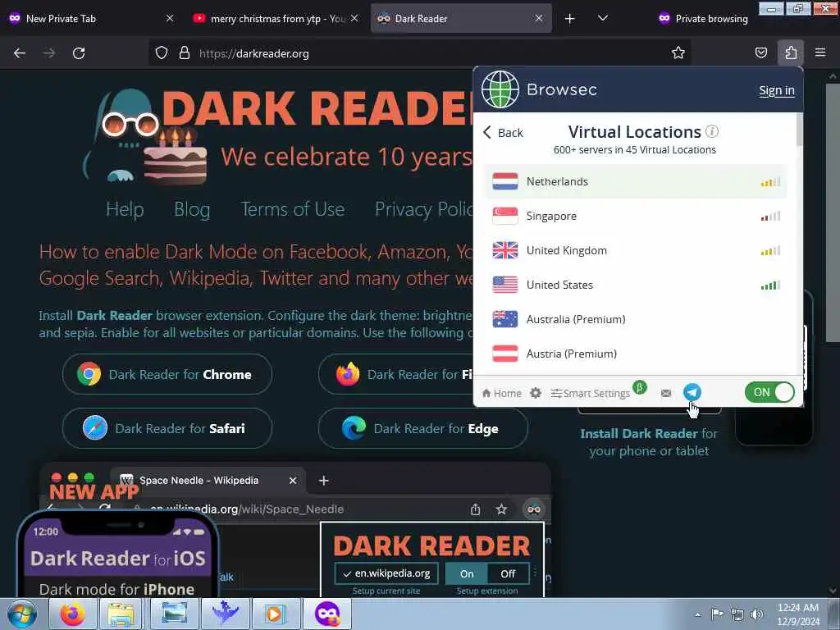
Task: Turn off Browsec VPN ON switch
Action: point(769,392)
